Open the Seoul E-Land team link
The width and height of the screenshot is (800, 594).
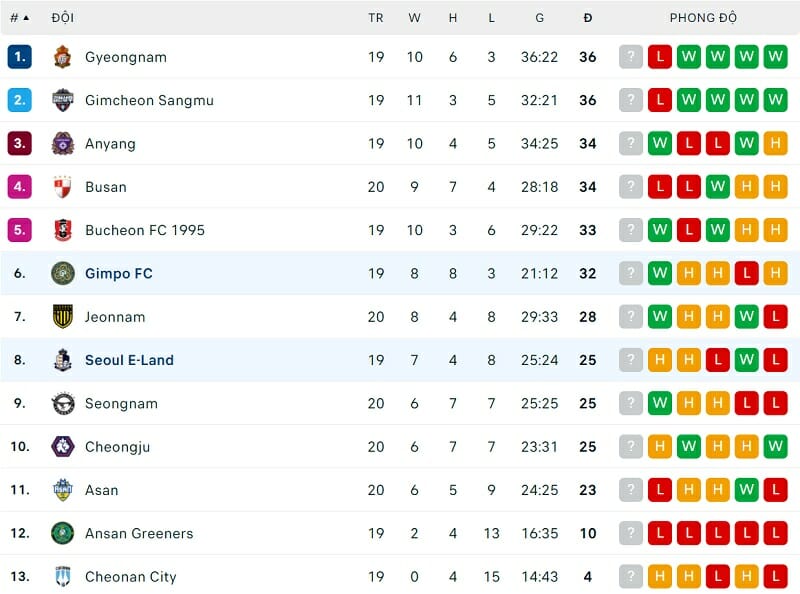pos(129,360)
